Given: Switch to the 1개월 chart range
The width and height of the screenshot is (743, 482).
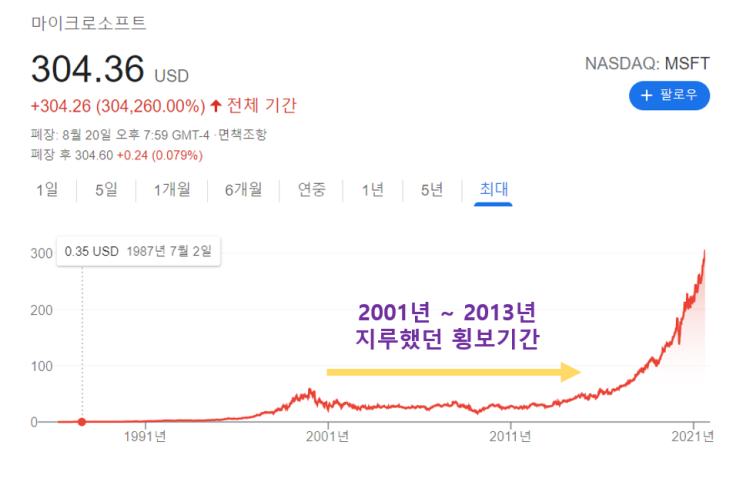Looking at the screenshot, I should pos(172,190).
